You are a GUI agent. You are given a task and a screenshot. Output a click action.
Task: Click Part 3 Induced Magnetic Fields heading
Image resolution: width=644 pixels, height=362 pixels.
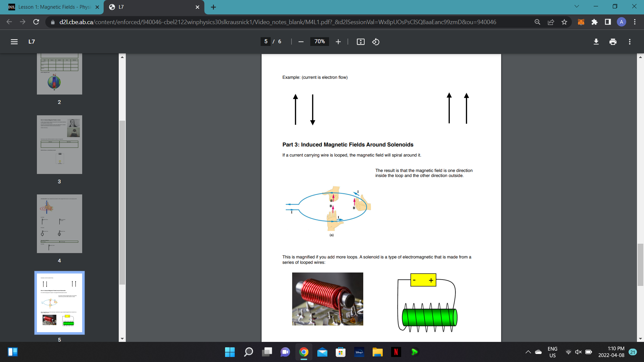(x=348, y=145)
